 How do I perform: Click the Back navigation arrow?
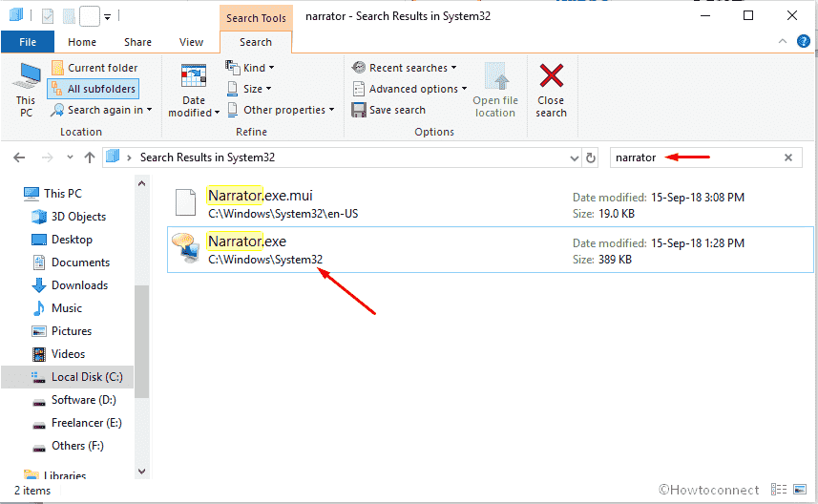pos(19,157)
